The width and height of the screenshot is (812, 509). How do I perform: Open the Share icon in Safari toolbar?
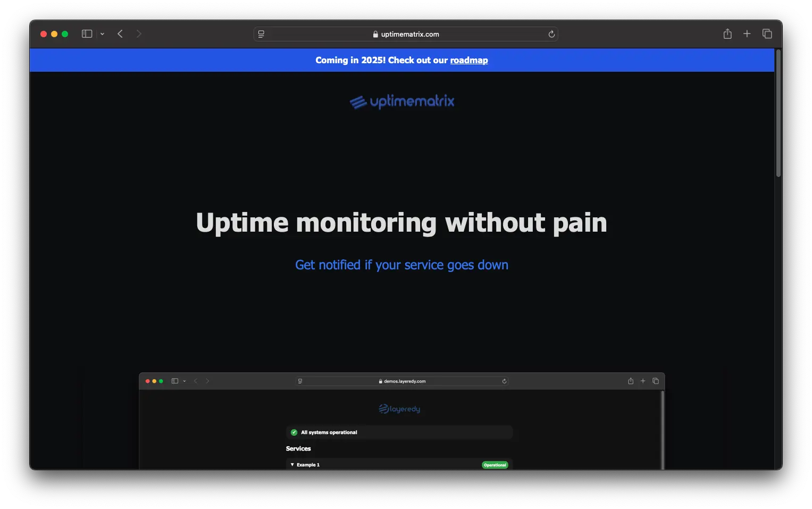click(727, 34)
